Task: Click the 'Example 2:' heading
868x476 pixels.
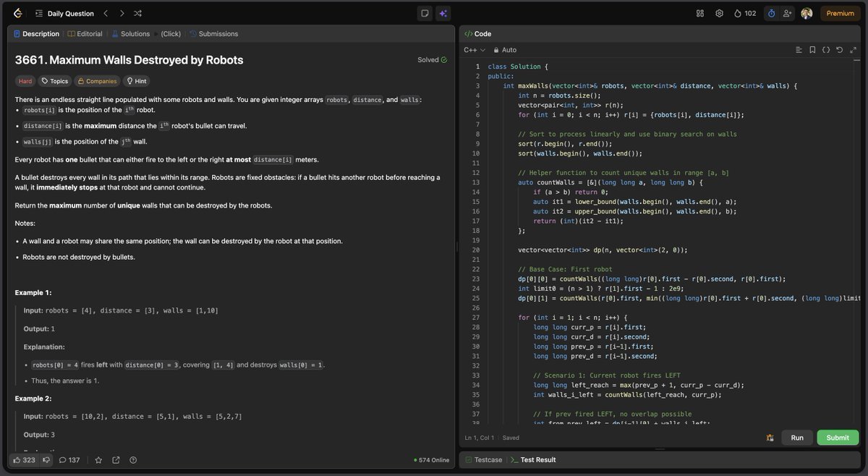Action: (33, 399)
